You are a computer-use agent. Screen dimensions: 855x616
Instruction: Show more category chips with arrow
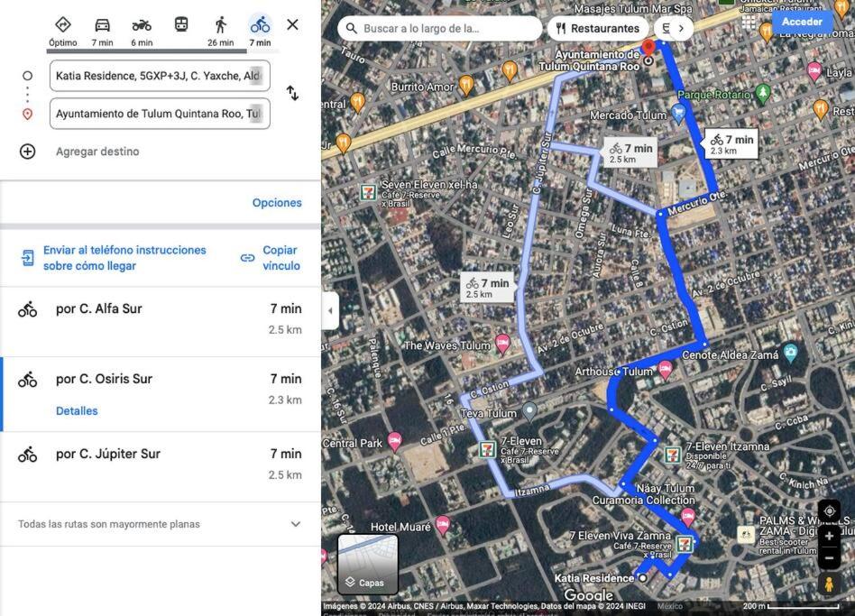pos(681,28)
